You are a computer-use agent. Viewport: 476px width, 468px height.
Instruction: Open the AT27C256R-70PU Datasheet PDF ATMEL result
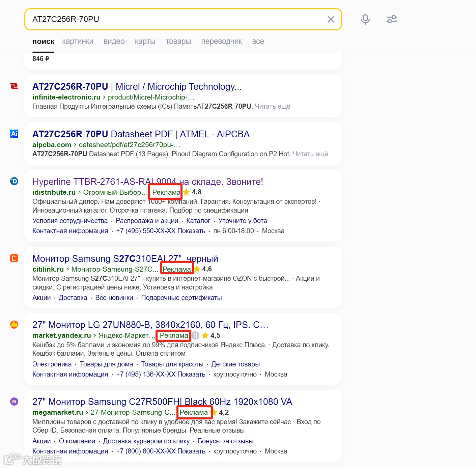(141, 134)
